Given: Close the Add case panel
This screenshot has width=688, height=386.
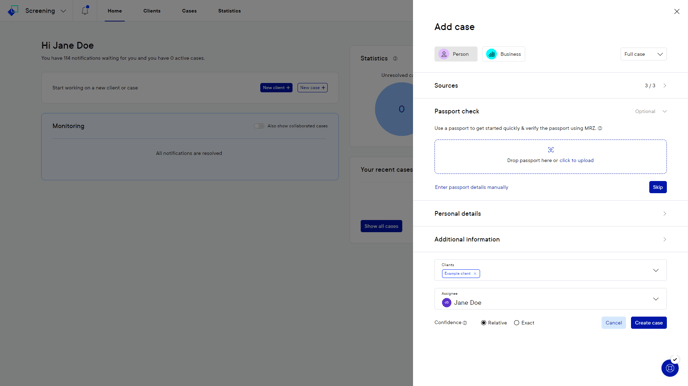Looking at the screenshot, I should click(x=677, y=11).
